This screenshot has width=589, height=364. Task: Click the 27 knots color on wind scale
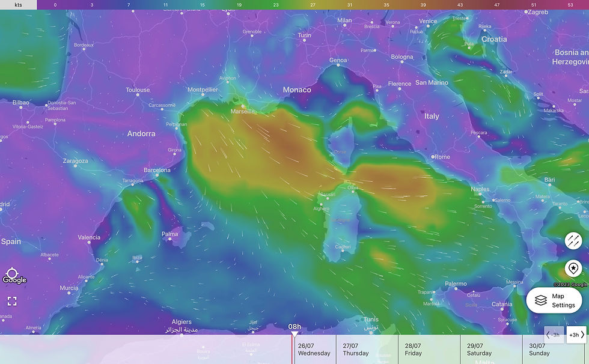(313, 5)
